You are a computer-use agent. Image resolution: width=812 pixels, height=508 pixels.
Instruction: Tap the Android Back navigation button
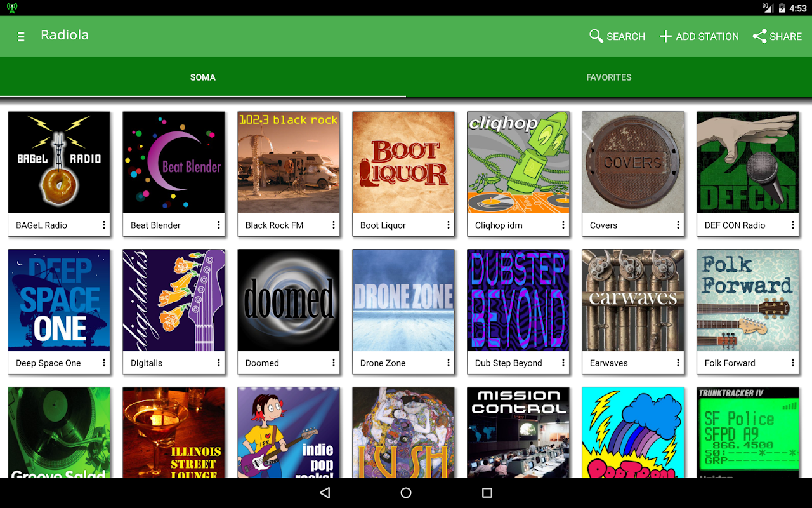325,493
